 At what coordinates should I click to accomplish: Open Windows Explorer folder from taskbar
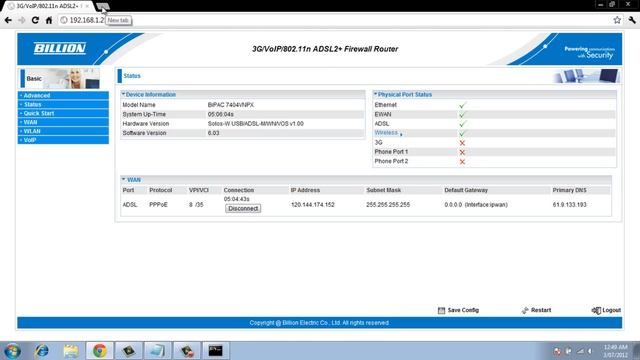click(x=71, y=351)
